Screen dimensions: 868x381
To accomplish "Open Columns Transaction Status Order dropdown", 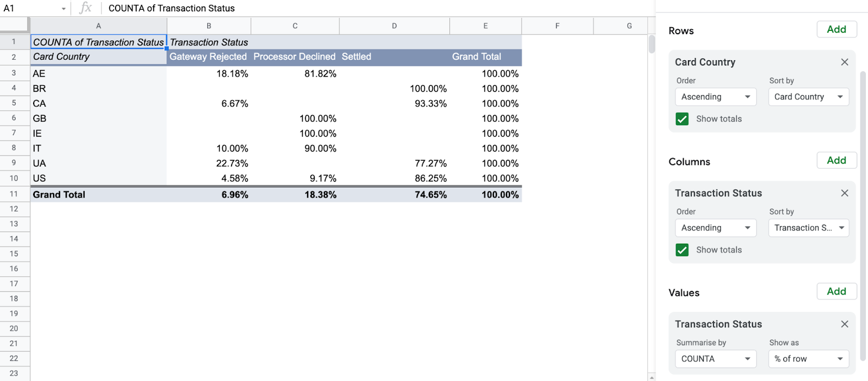I will coord(716,228).
